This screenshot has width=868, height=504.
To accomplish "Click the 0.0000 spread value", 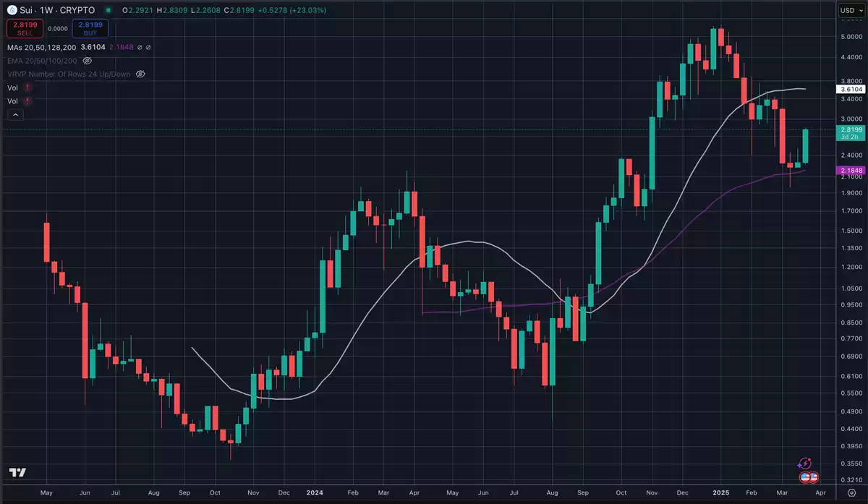I will [58, 29].
